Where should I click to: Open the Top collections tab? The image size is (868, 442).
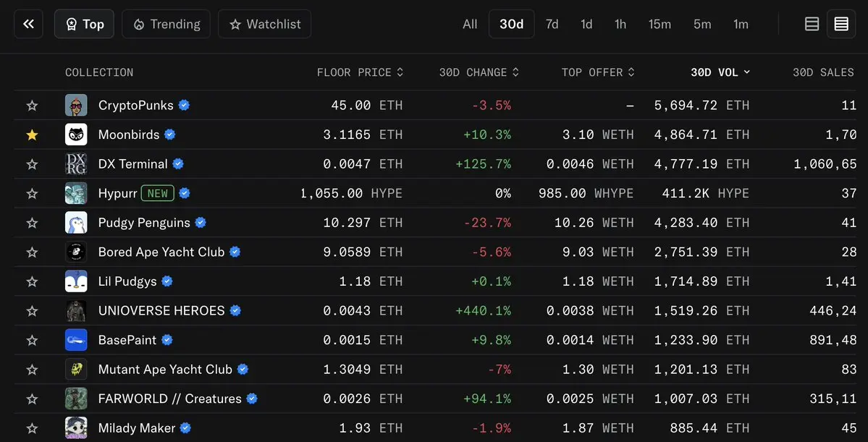point(84,24)
